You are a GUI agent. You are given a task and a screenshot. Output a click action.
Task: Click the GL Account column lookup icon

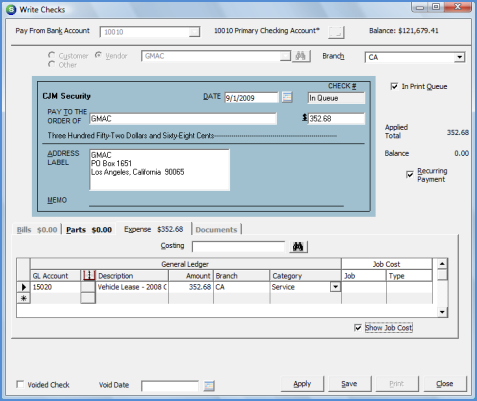coord(89,276)
